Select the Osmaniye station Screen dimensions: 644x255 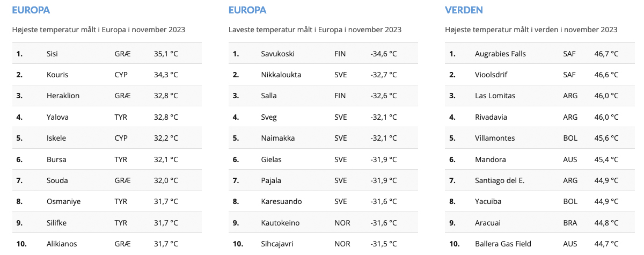click(63, 201)
